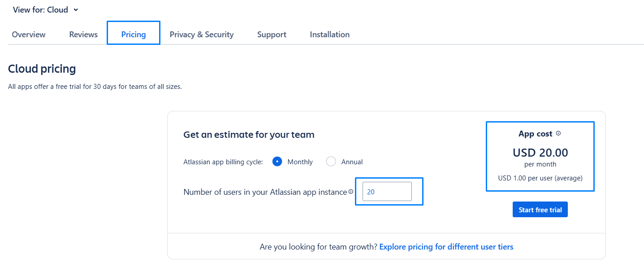
Task: Click the Atlassian app billing cycle label
Action: tap(223, 162)
